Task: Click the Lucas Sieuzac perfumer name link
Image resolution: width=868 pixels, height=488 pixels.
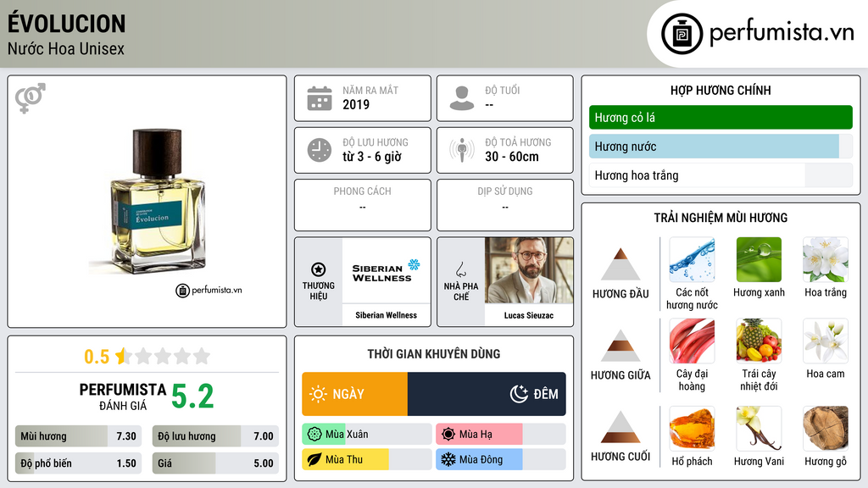Action: coord(529,315)
